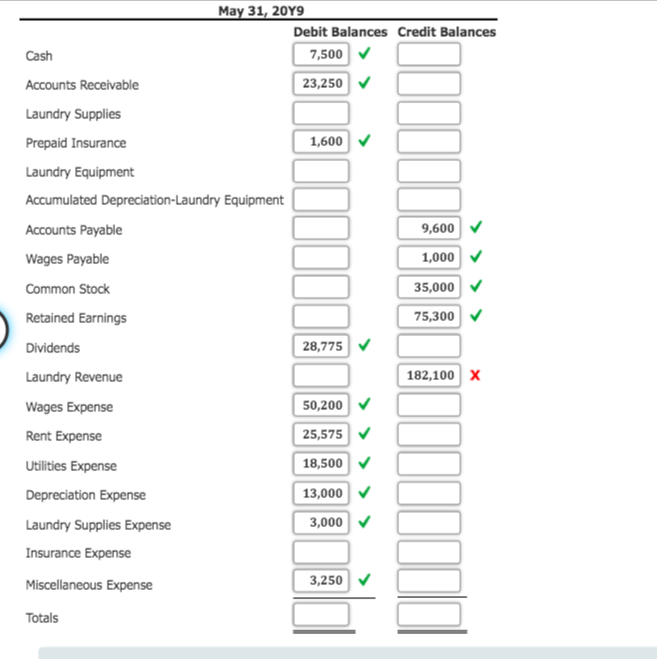Viewport: 657px width, 659px height.
Task: Click green checkmark beside Accounts Receivable amount
Action: [x=364, y=82]
